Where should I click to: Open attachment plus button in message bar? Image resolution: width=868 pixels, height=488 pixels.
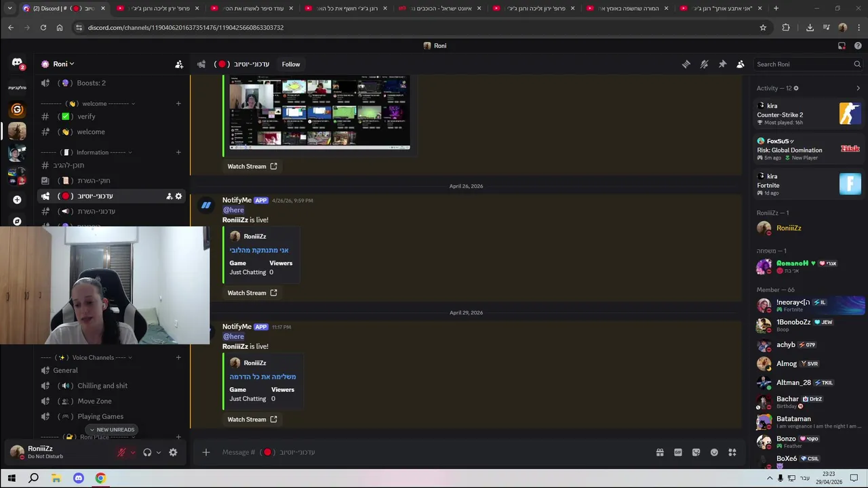tap(206, 452)
